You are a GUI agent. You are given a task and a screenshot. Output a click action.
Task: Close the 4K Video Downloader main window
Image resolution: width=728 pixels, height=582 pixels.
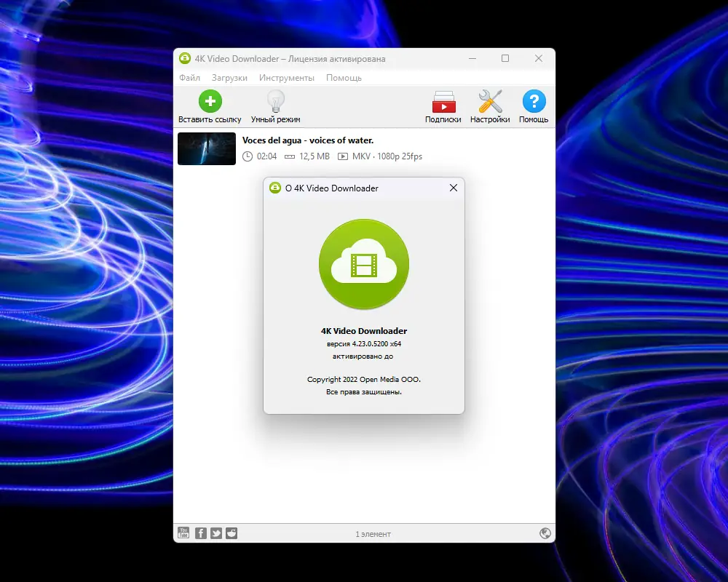(539, 58)
